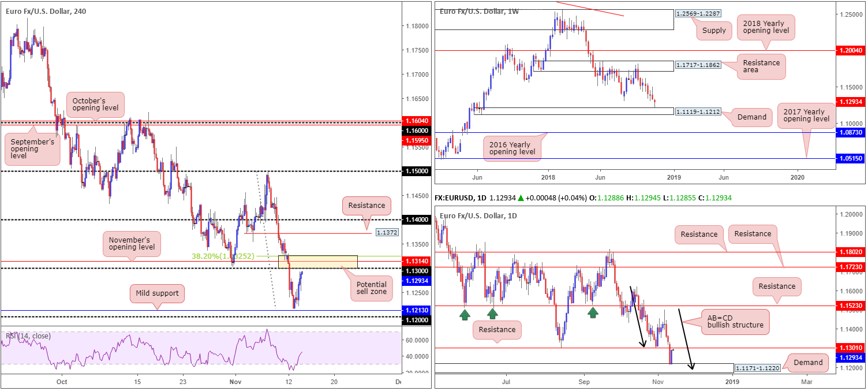Image resolution: width=868 pixels, height=391 pixels.
Task: Click the 1.13140 red price label
Action: (417, 261)
